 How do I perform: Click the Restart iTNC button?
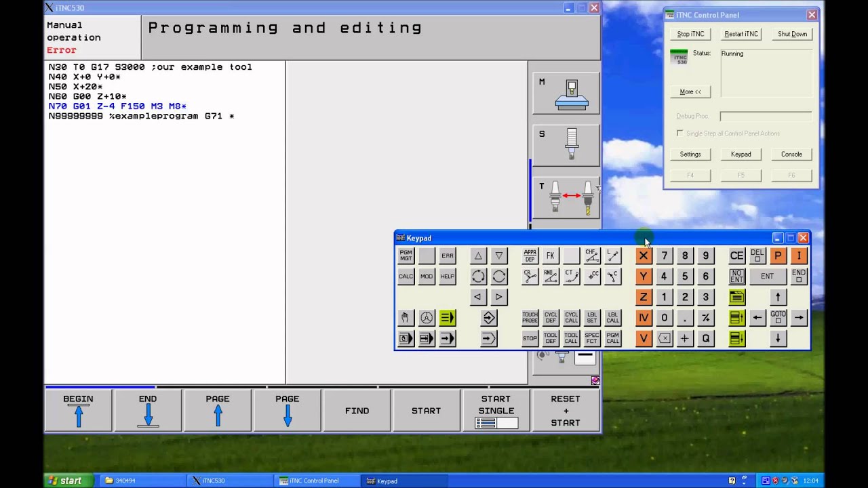[741, 34]
